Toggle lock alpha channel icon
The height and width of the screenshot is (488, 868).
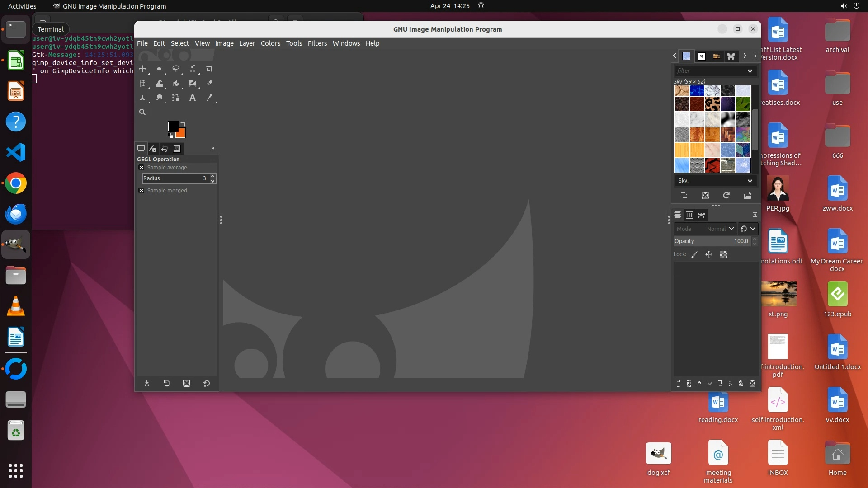click(724, 254)
